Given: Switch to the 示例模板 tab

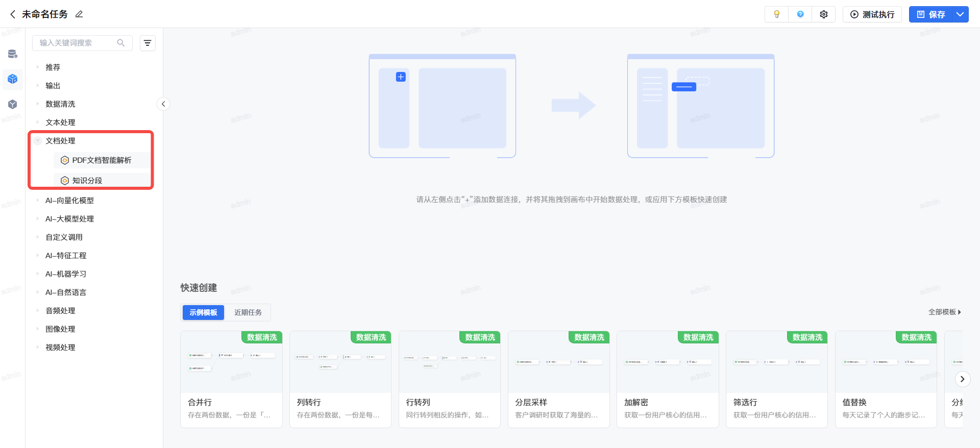Looking at the screenshot, I should pos(203,312).
